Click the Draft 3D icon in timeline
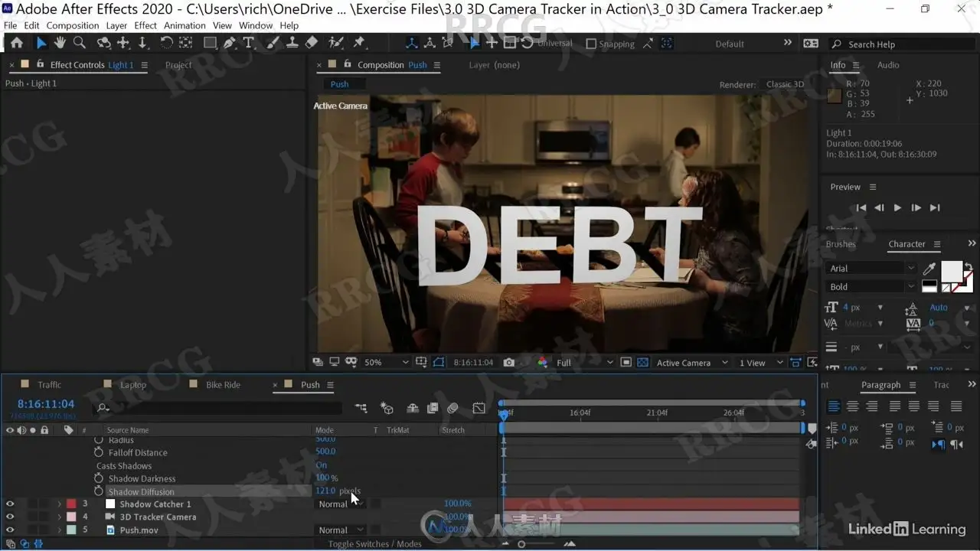The height and width of the screenshot is (551, 980). click(x=387, y=409)
